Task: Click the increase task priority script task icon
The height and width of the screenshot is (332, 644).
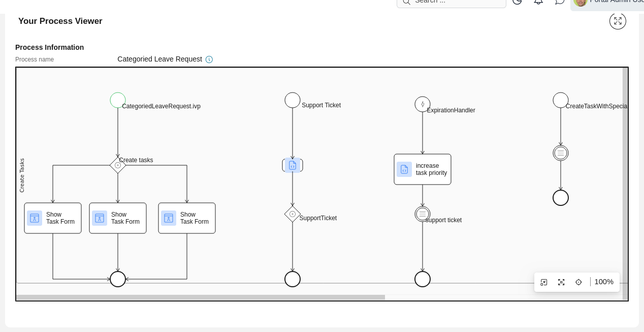Action: [404, 169]
